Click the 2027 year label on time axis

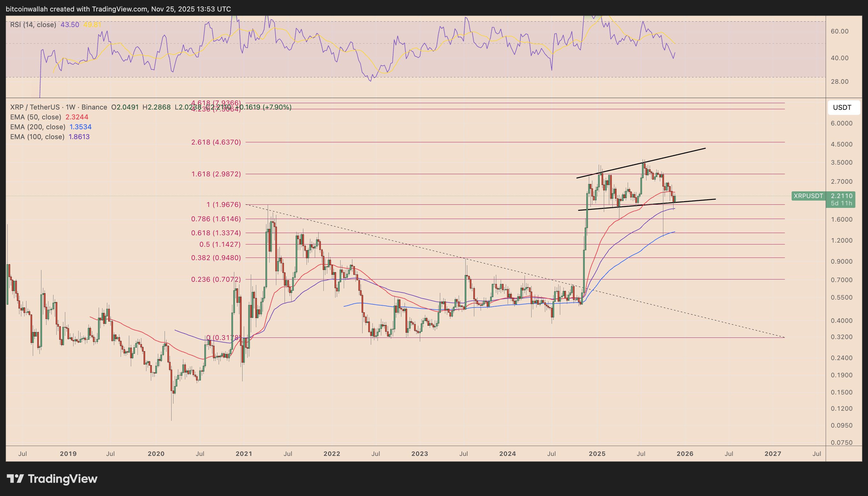pyautogui.click(x=773, y=453)
